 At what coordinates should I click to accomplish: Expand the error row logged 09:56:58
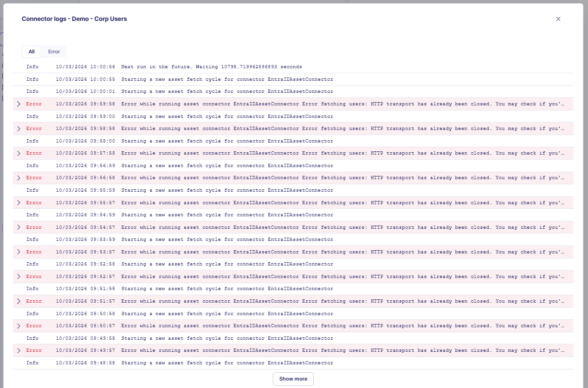click(19, 178)
